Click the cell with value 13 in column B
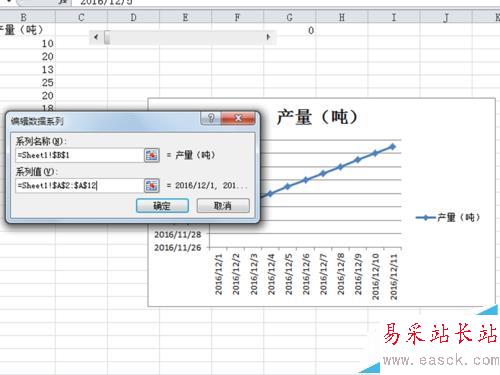The height and width of the screenshot is (375, 500). pos(27,69)
